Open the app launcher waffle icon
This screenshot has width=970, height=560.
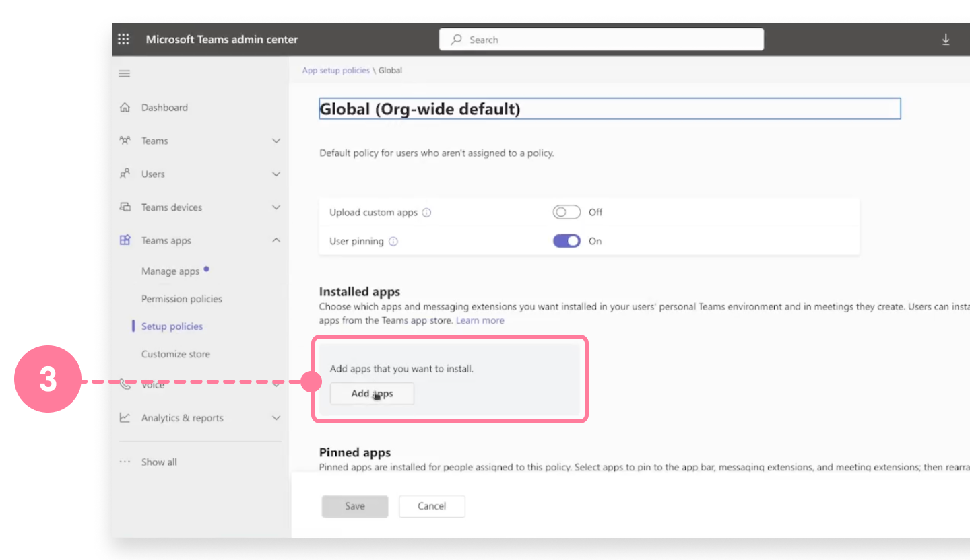124,40
